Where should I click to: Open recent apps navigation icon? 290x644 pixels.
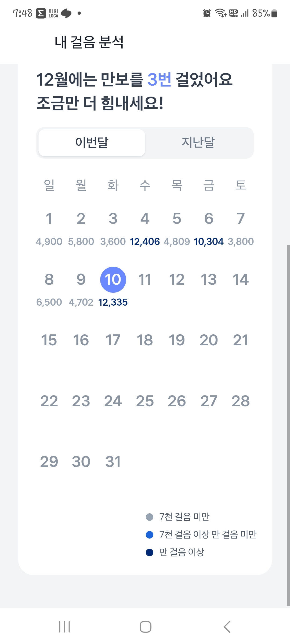pos(64,627)
